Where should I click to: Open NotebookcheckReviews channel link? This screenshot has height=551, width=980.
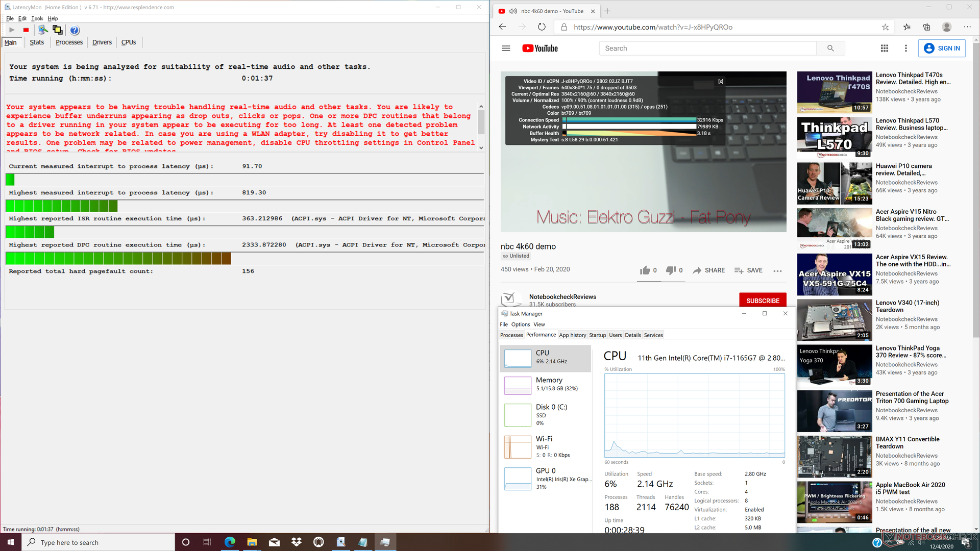(562, 296)
